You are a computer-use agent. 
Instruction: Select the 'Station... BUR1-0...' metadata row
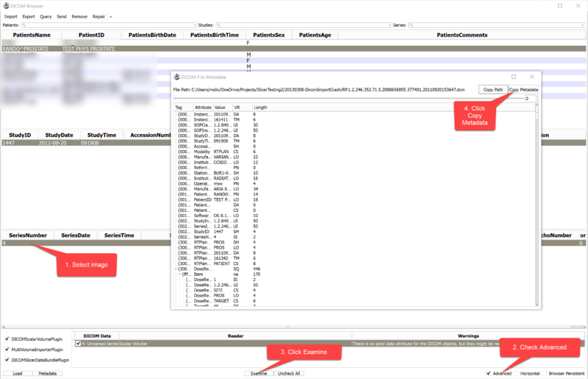click(354, 173)
